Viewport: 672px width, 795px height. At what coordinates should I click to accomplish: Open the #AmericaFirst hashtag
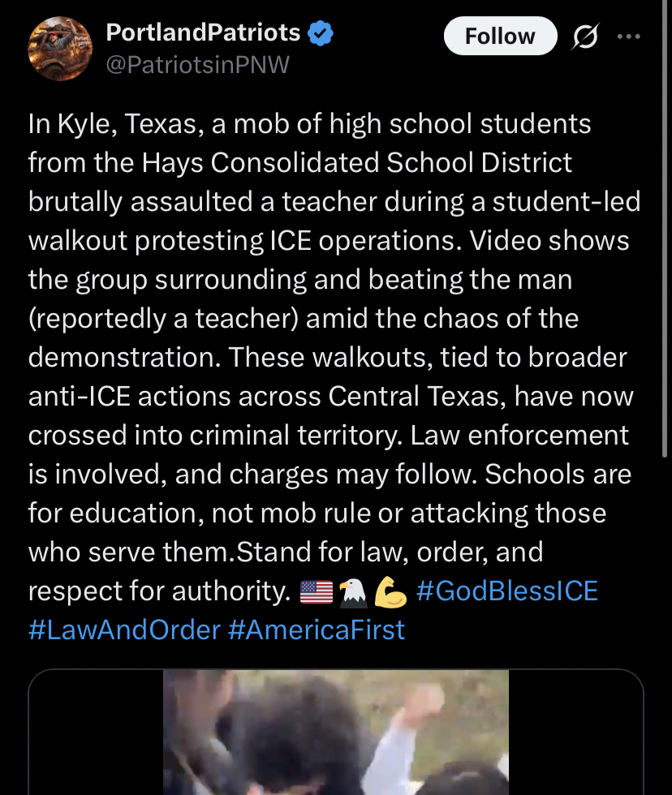tap(317, 630)
